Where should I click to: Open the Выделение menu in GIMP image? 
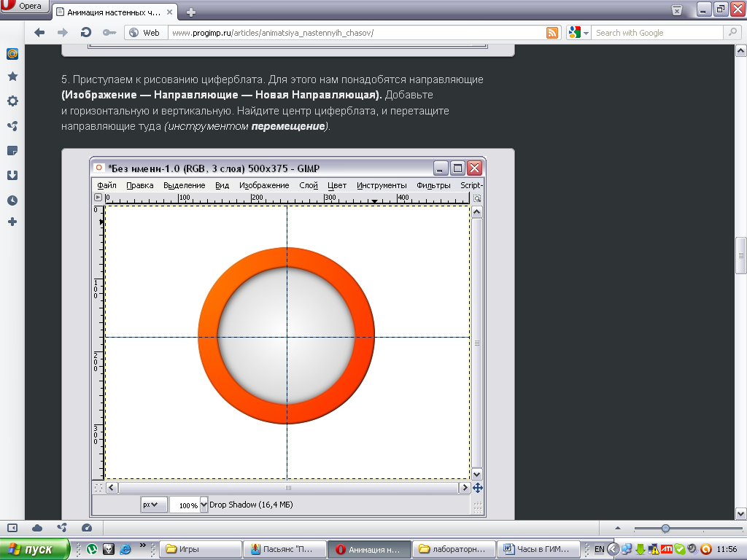point(185,185)
